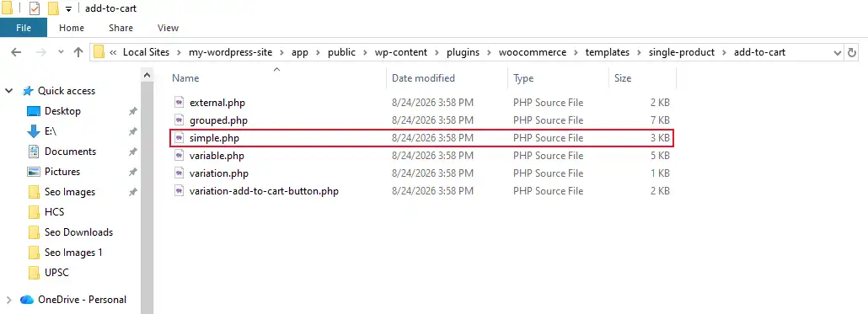868x314 pixels.
Task: Open the UPSC folder in navigation pane
Action: 56,273
